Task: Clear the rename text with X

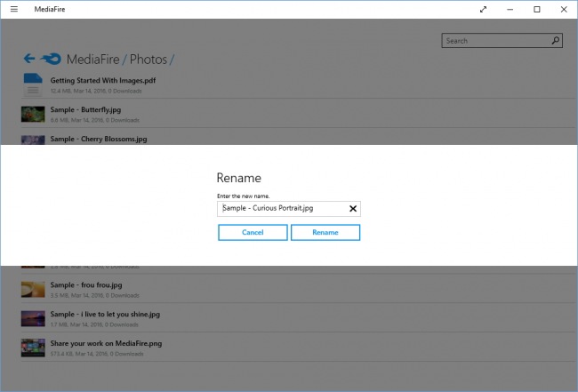Action: pos(353,209)
